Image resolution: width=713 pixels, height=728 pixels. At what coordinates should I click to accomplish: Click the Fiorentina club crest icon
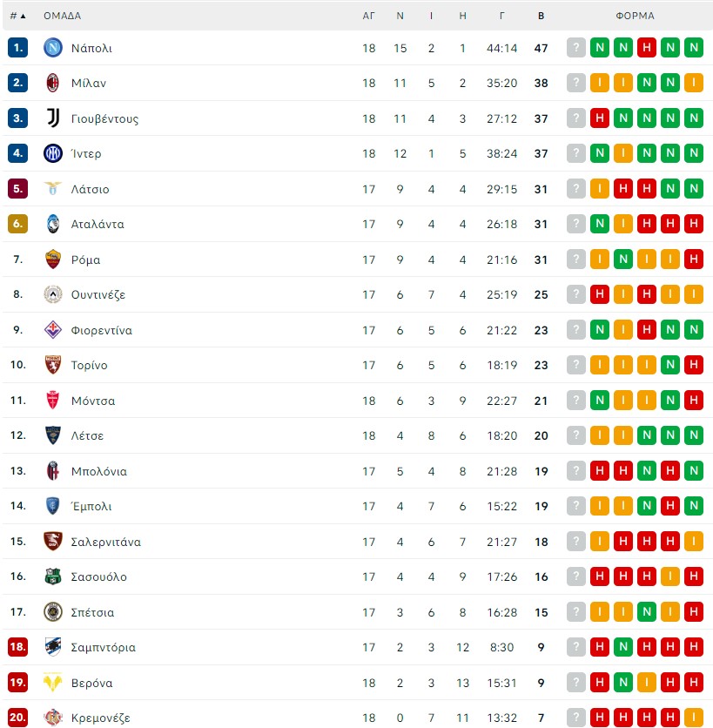53,330
